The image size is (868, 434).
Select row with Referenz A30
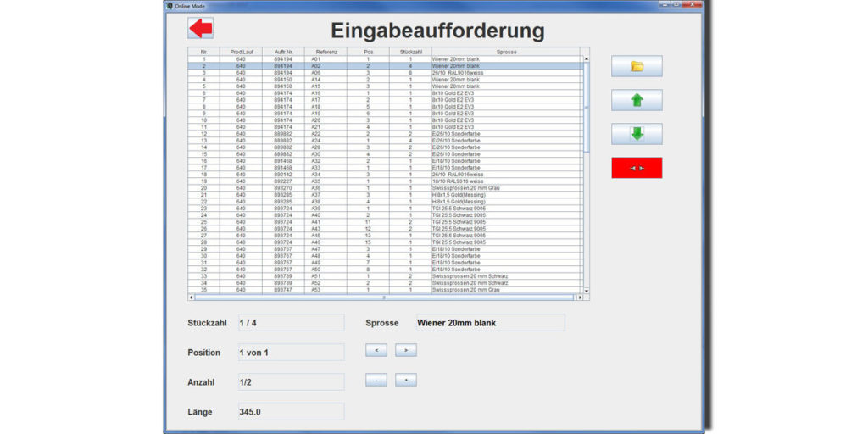tap(386, 154)
